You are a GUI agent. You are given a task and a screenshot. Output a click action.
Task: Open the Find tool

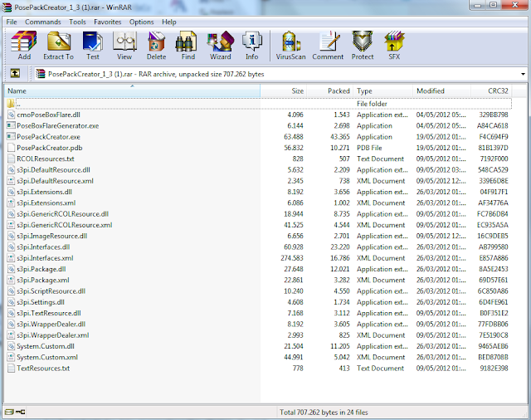click(188, 46)
